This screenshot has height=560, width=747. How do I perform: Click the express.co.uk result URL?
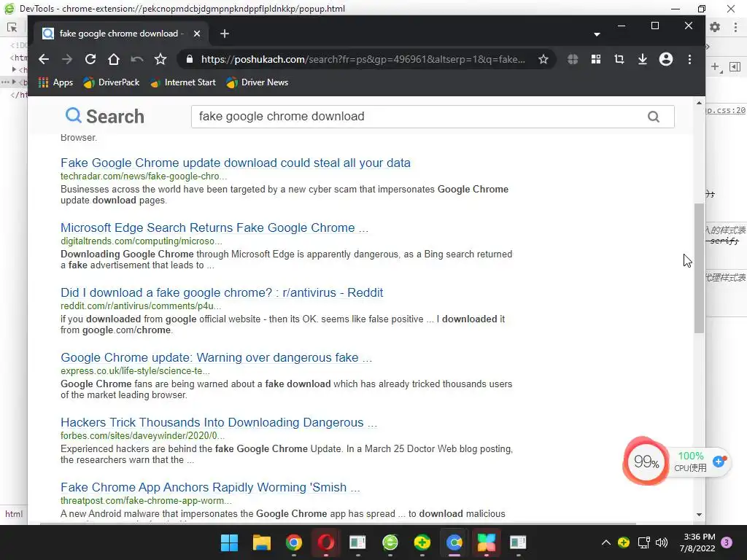click(x=135, y=371)
